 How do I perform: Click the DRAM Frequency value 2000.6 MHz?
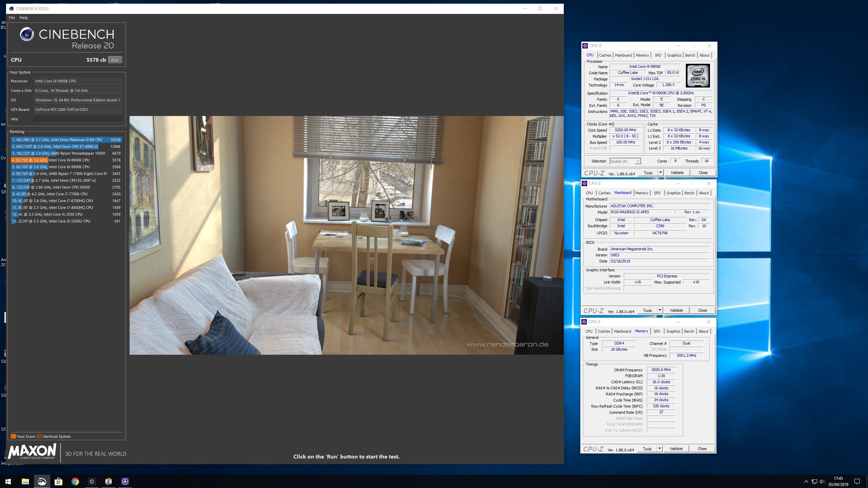[x=661, y=370]
